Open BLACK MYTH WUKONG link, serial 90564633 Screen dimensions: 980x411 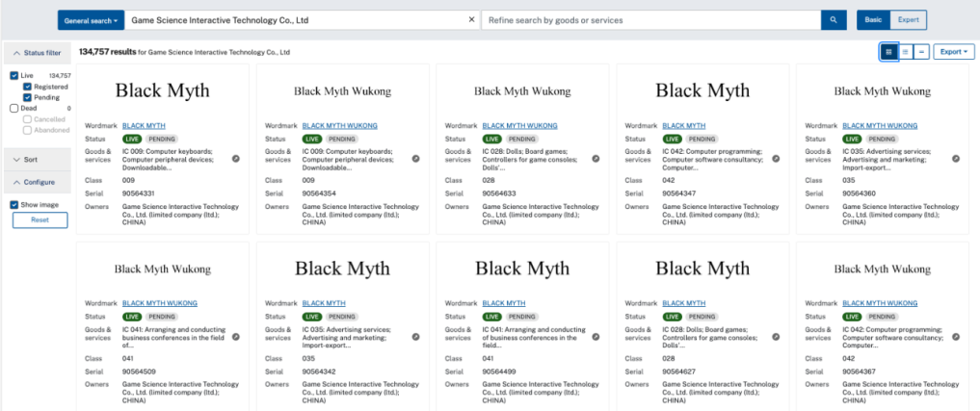click(519, 125)
